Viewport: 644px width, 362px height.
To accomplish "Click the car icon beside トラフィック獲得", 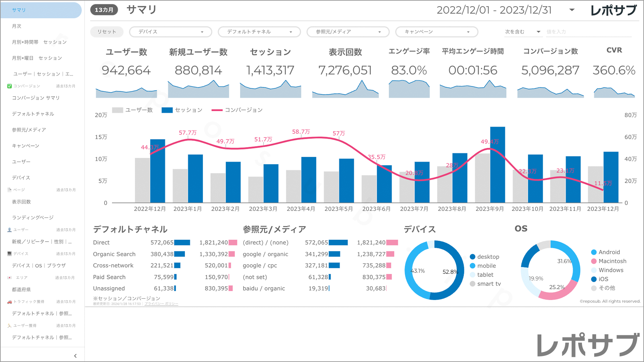I will (9, 302).
